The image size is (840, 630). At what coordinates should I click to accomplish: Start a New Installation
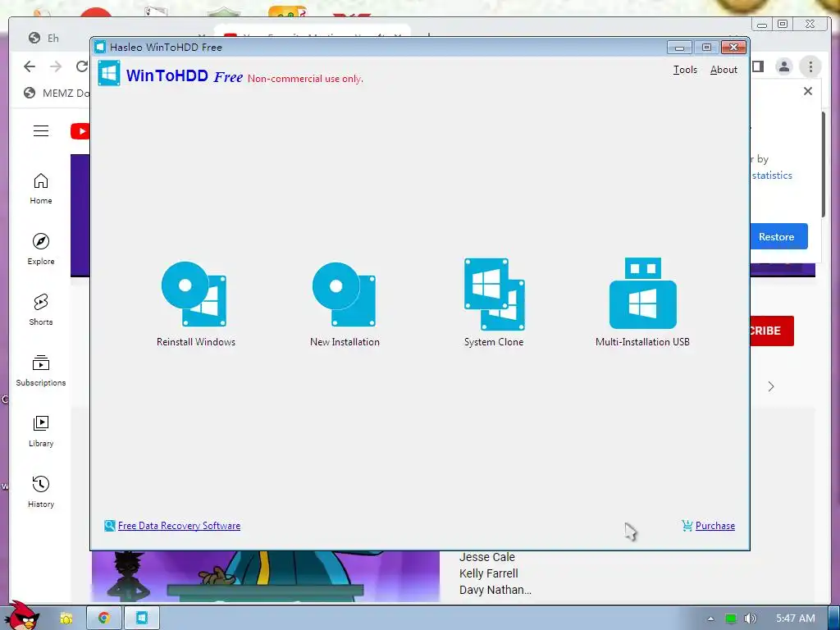pyautogui.click(x=345, y=304)
